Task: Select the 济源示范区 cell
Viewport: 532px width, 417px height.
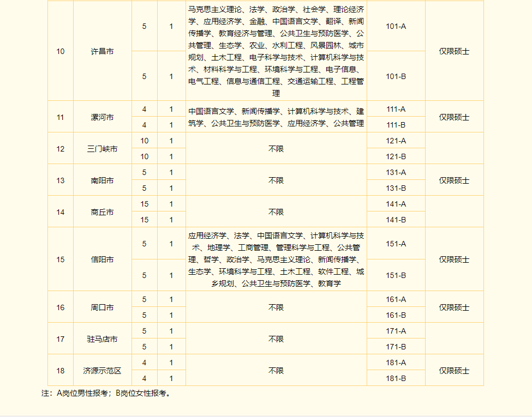Action: [x=102, y=371]
